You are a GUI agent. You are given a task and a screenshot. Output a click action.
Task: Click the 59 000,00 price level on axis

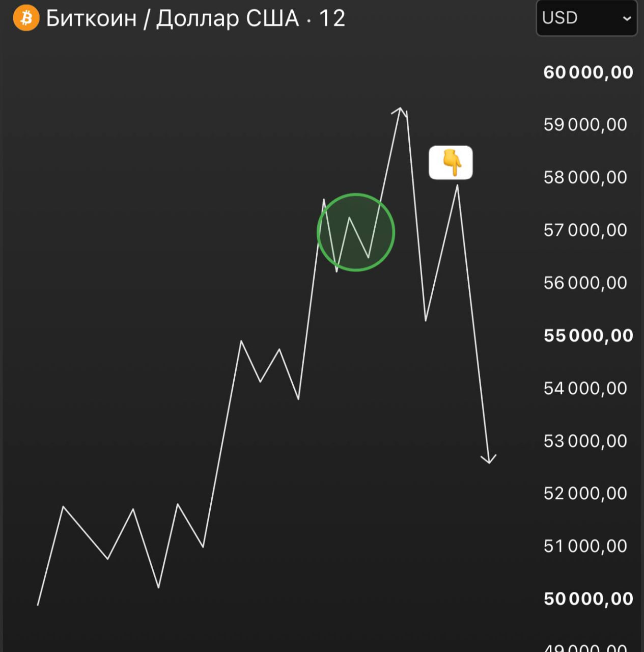click(585, 125)
